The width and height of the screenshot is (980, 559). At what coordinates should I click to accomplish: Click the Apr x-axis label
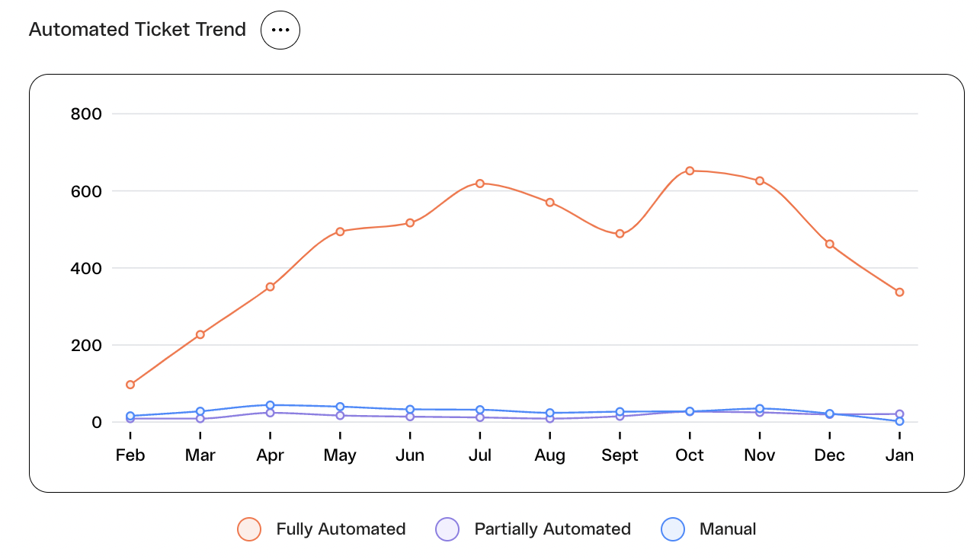270,455
